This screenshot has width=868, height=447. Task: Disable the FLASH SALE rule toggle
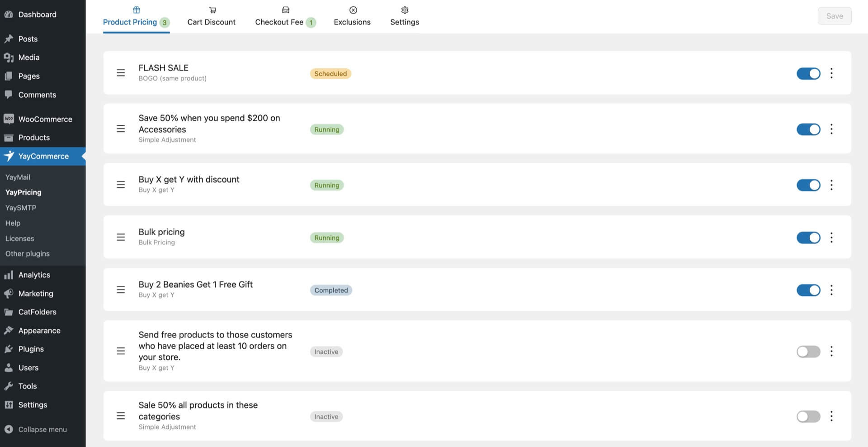pos(808,73)
